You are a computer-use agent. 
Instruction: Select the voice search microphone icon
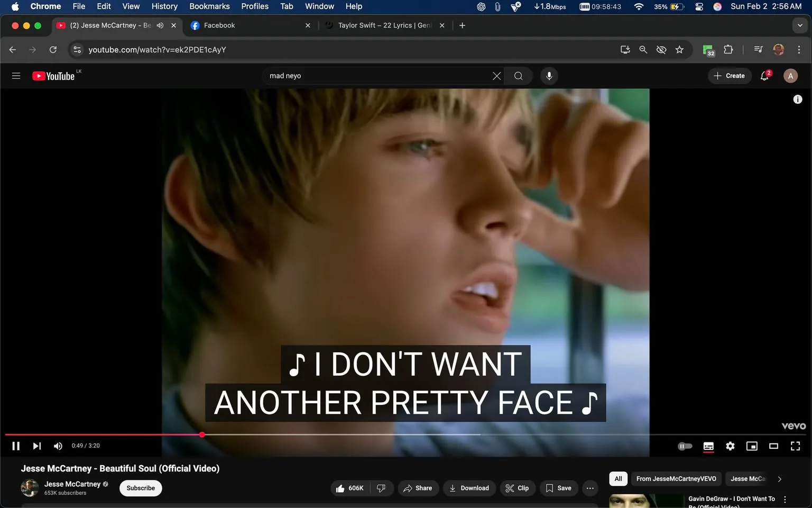(x=549, y=76)
